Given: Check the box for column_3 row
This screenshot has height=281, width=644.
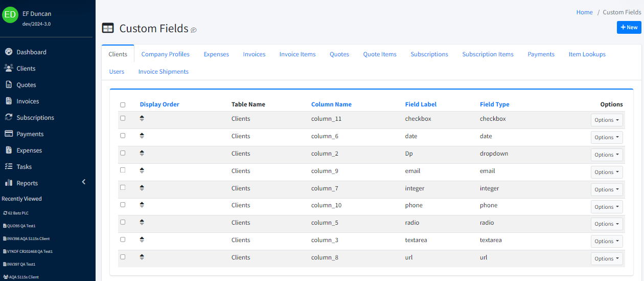Looking at the screenshot, I should (x=123, y=240).
